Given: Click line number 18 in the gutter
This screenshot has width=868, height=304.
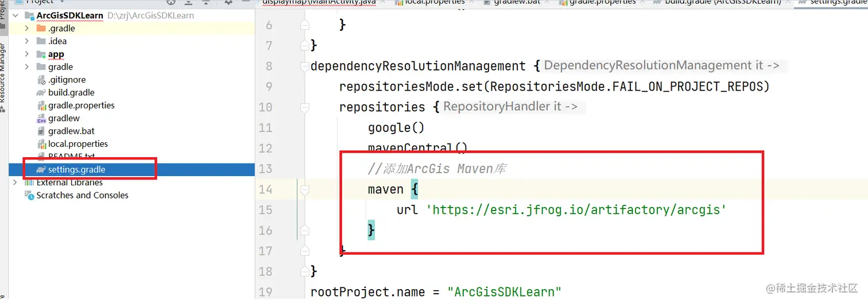Looking at the screenshot, I should [265, 271].
